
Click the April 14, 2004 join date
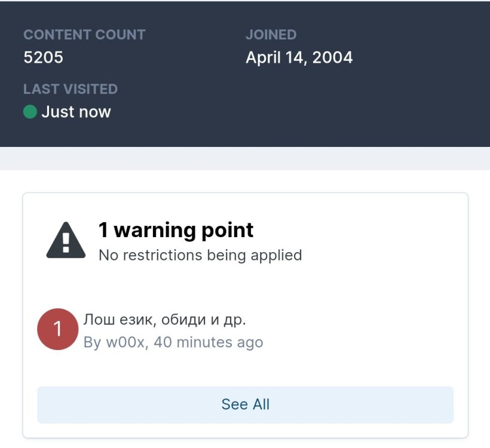click(x=299, y=57)
